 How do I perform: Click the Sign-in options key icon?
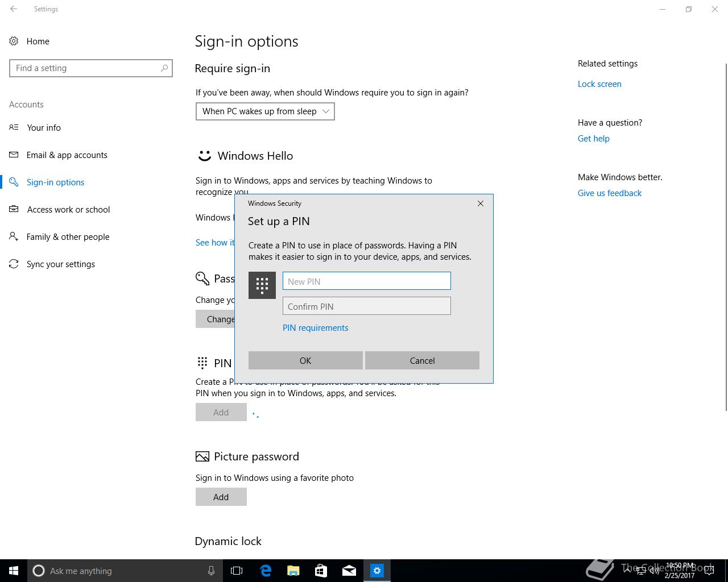tap(14, 182)
